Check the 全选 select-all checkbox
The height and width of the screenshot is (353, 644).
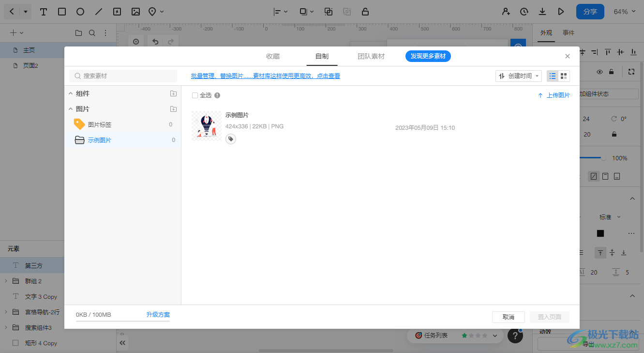[195, 95]
